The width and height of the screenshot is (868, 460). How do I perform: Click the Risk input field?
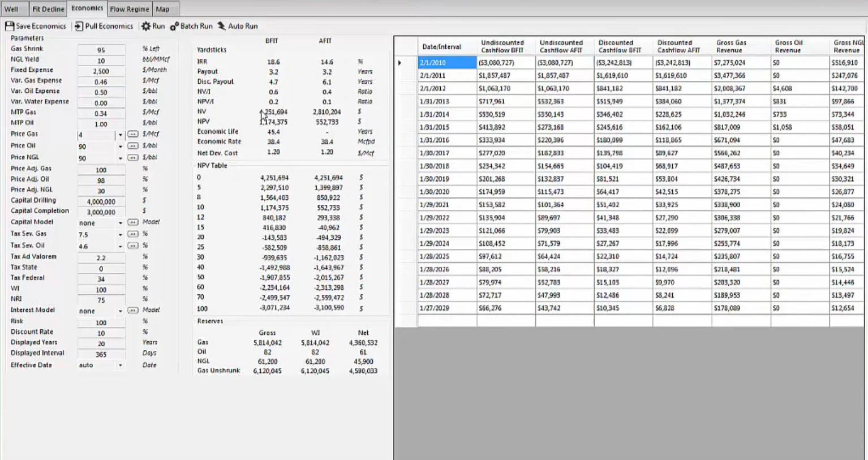(x=101, y=323)
